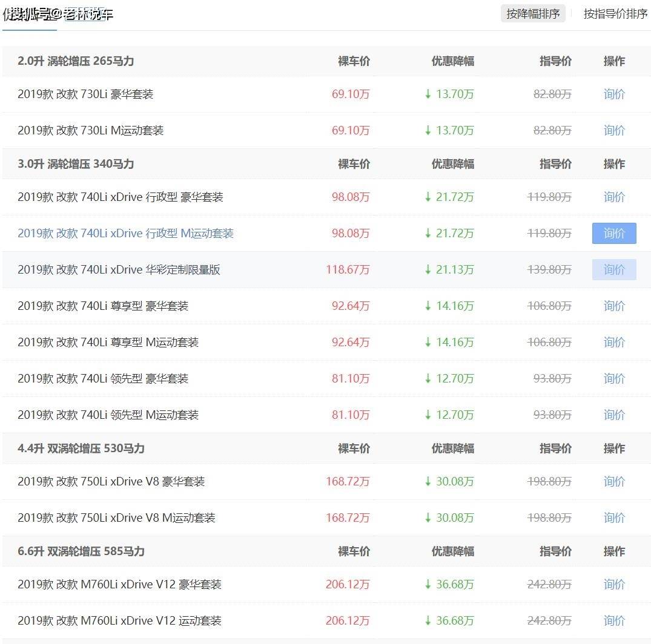Image resolution: width=651 pixels, height=644 pixels.
Task: Click the 206.12万 price of M760Li V12 运动套装
Action: [x=347, y=621]
